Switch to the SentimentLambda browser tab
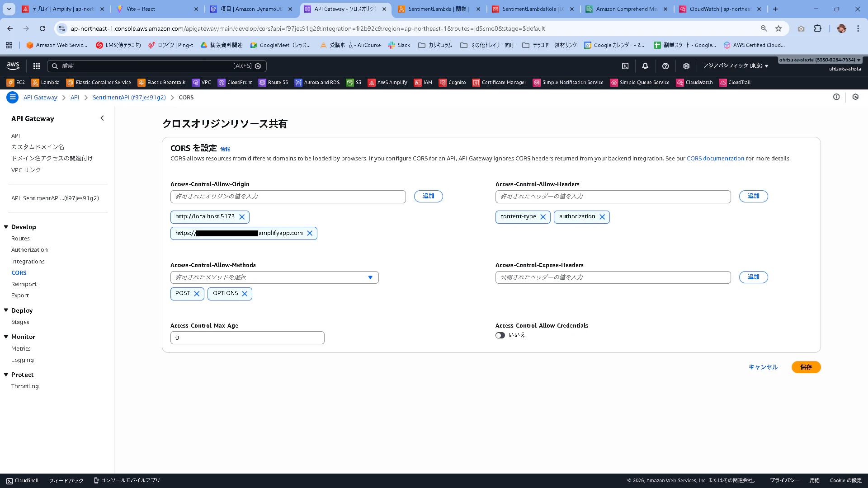This screenshot has height=488, width=868. (x=437, y=9)
